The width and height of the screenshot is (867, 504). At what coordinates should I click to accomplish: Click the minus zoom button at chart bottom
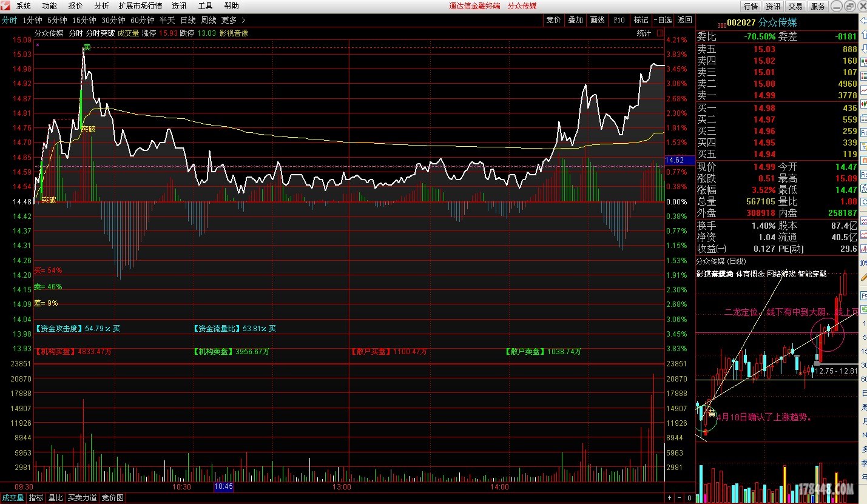point(680,498)
